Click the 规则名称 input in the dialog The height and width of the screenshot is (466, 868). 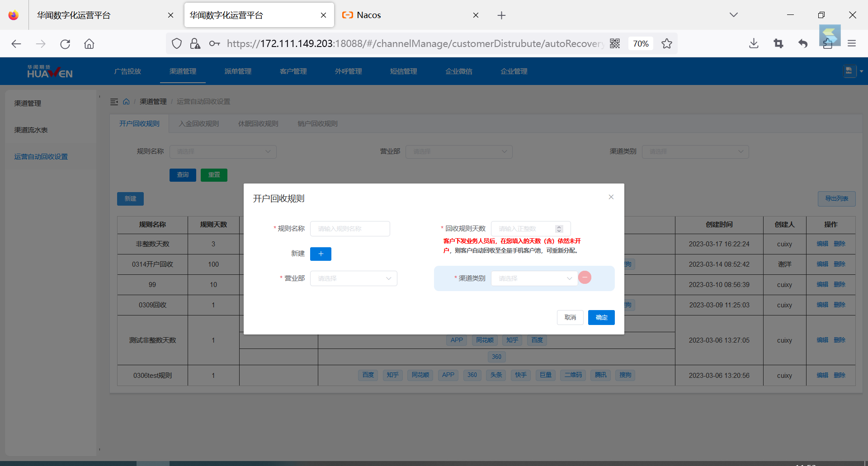[350, 229]
